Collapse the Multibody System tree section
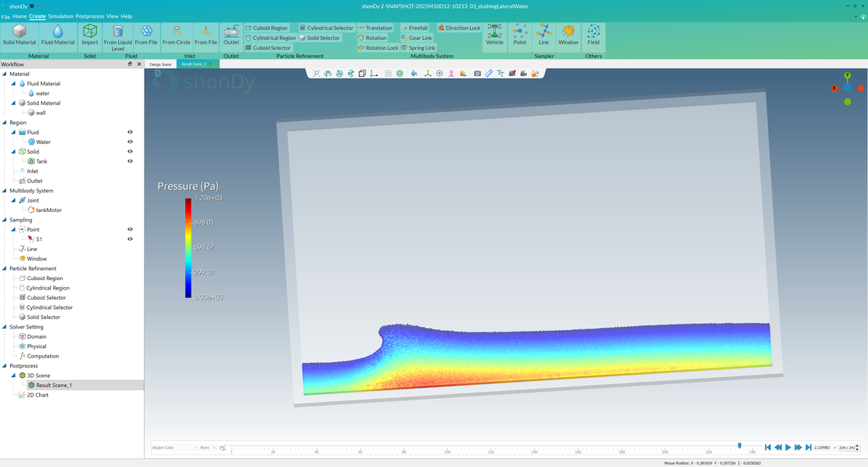 (x=5, y=190)
